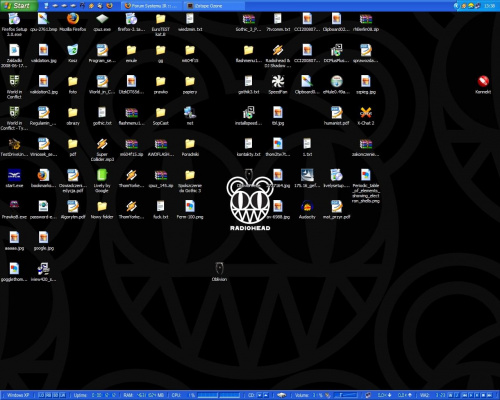Screen dimensions: 500x400
Task: Run the start.exe icon
Action: point(14,179)
